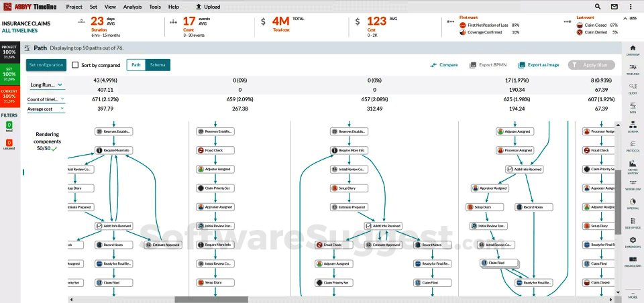Open the Schema view from the sidebar

tap(633, 127)
